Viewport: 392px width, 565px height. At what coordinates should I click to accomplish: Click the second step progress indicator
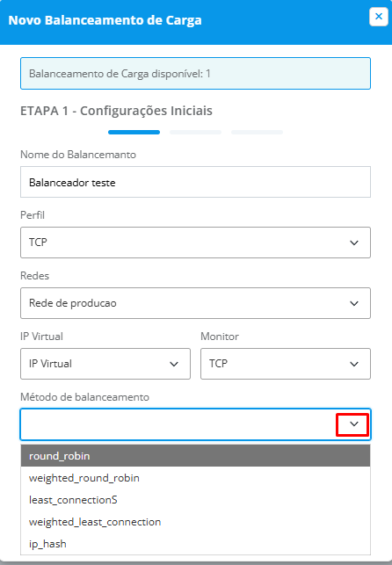pyautogui.click(x=195, y=132)
